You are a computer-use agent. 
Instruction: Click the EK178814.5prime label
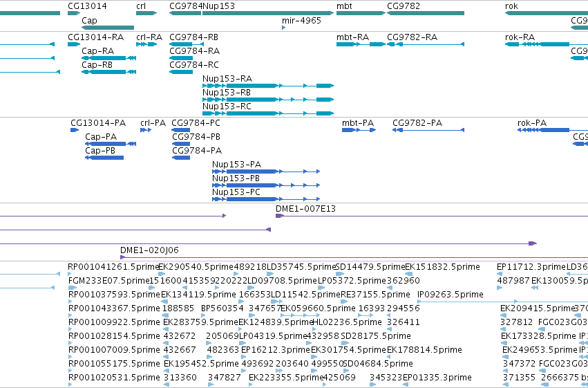(x=424, y=350)
